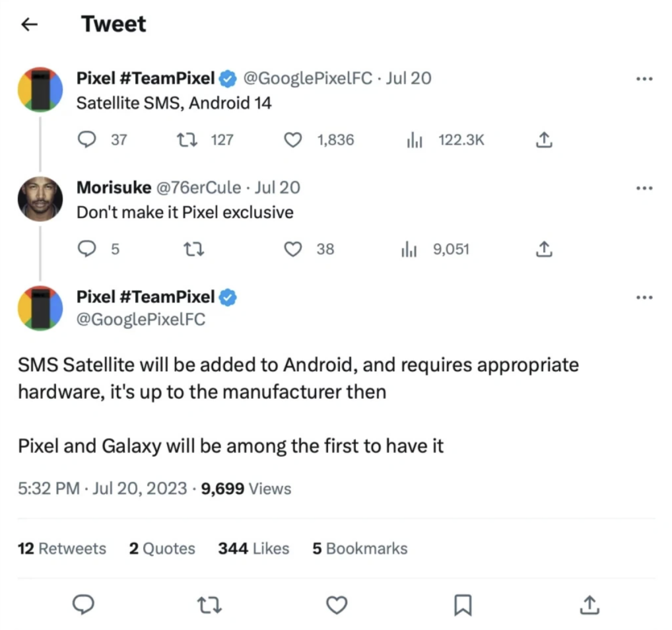Image resolution: width=672 pixels, height=630 pixels.
Task: Reply to Morisuke's tweet
Action: (88, 249)
